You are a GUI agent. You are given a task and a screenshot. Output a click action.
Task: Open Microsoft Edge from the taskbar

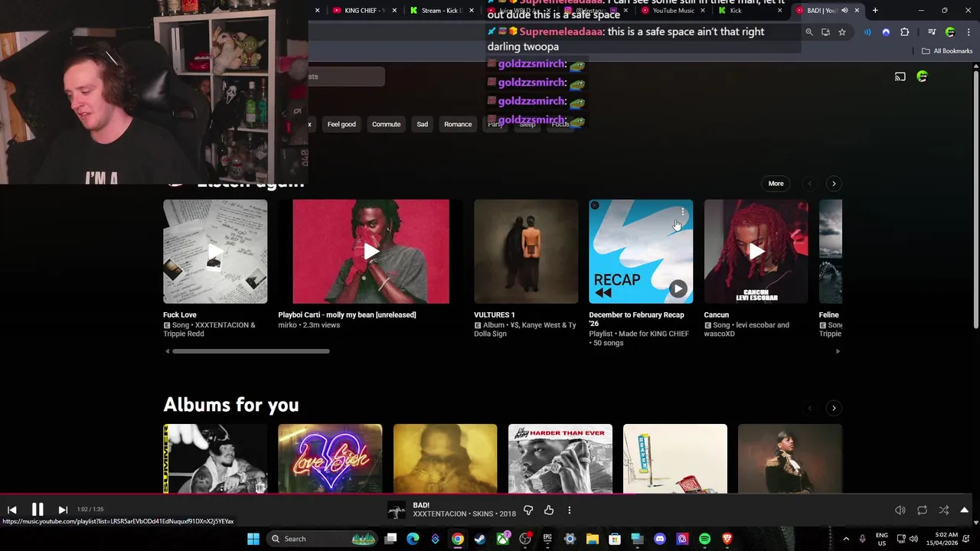413,539
